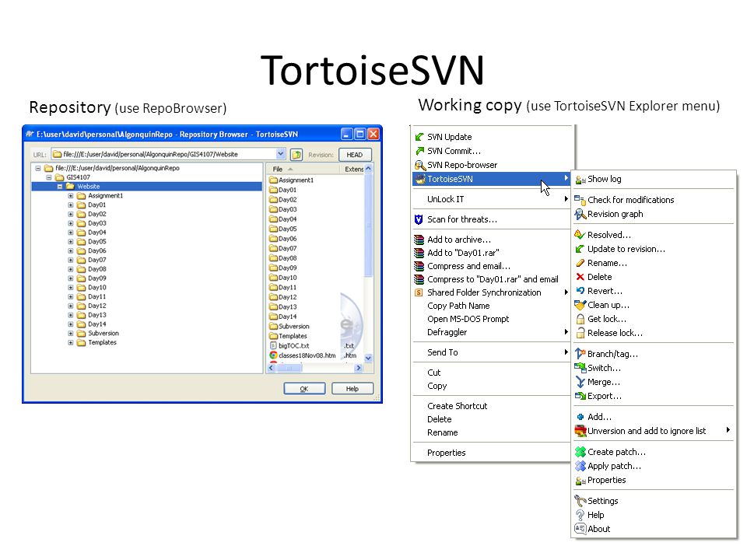Viewport: 747px width, 560px height.
Task: Collapse the AlgonquinRepo root tree node
Action: coord(38,168)
